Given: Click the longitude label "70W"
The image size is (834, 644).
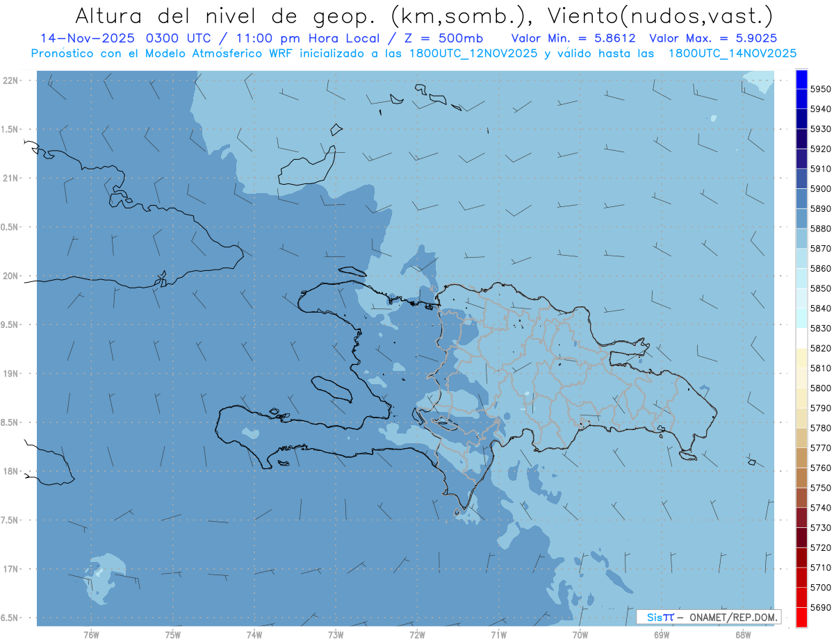Looking at the screenshot, I should pos(580,635).
